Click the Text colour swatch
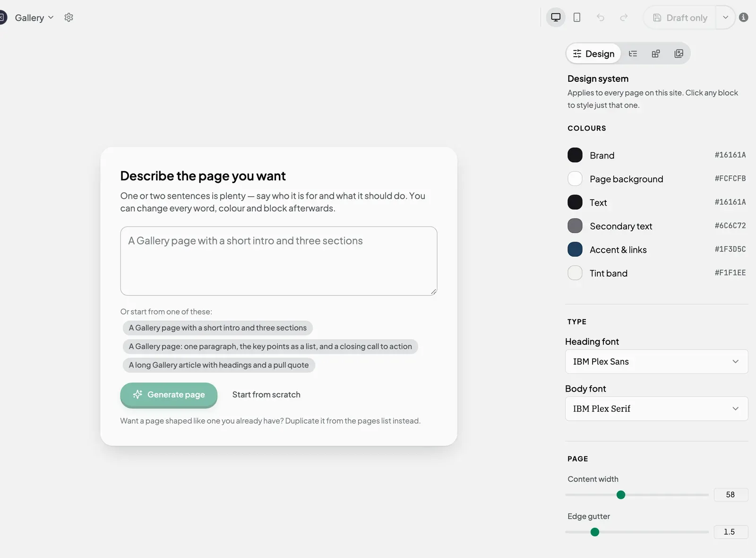756x558 pixels. click(x=575, y=202)
